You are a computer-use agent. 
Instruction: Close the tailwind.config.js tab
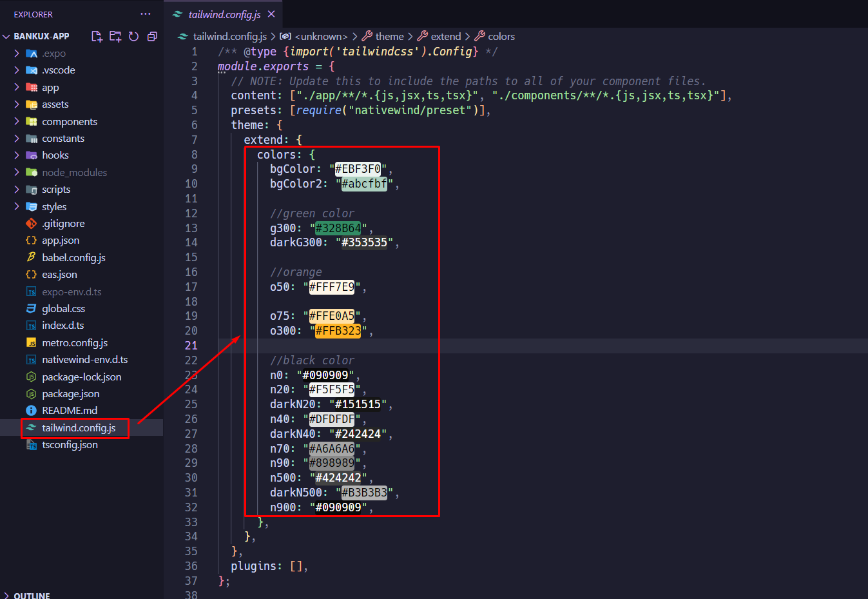270,14
